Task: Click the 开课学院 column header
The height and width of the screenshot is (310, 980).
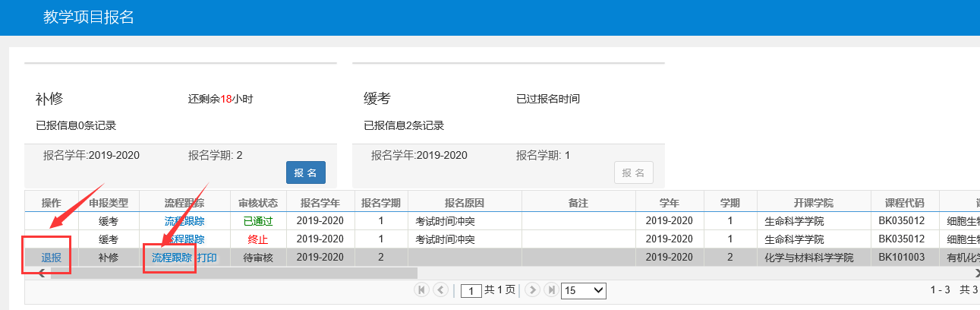Action: (814, 203)
